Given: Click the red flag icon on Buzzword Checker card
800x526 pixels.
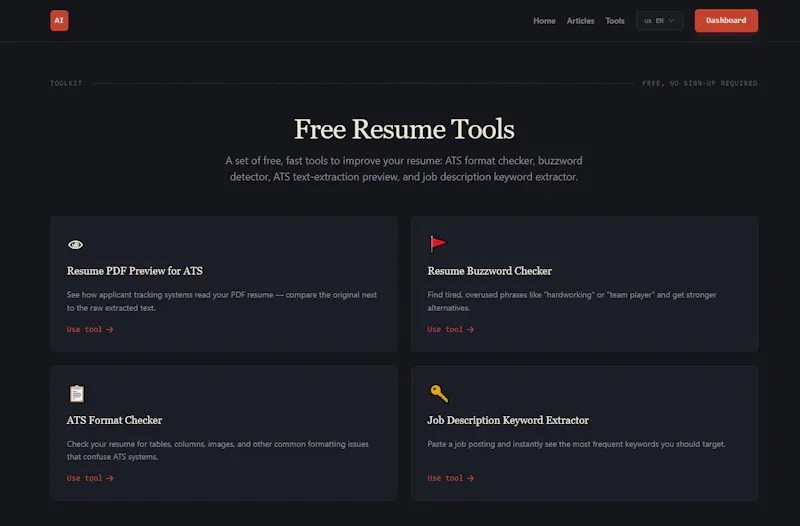Looking at the screenshot, I should point(438,244).
